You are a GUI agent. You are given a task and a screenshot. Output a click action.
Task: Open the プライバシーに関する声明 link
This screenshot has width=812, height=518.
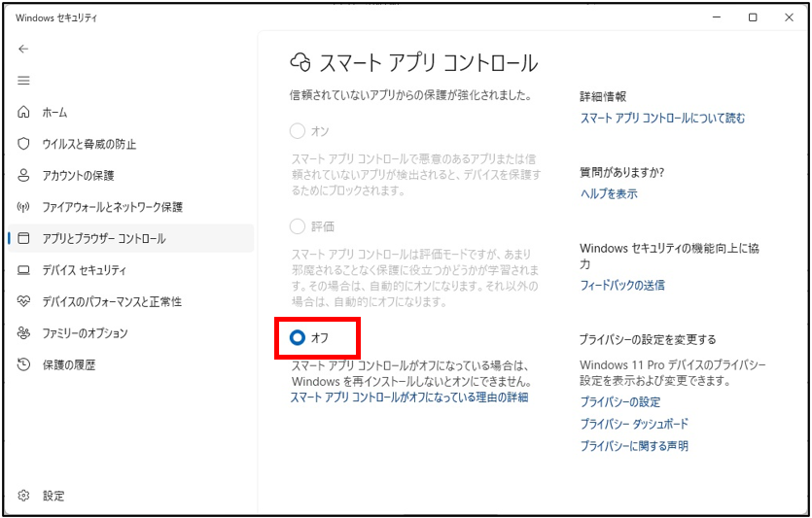point(634,445)
